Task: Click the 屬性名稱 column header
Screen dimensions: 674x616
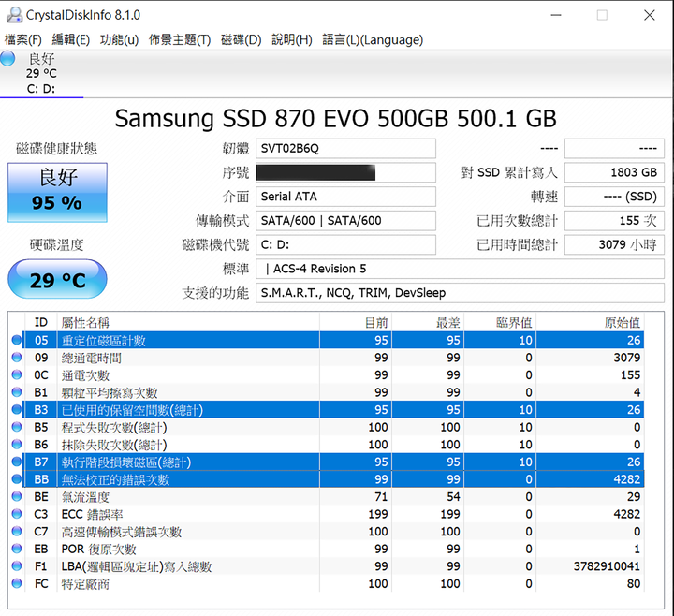Action: tap(188, 322)
